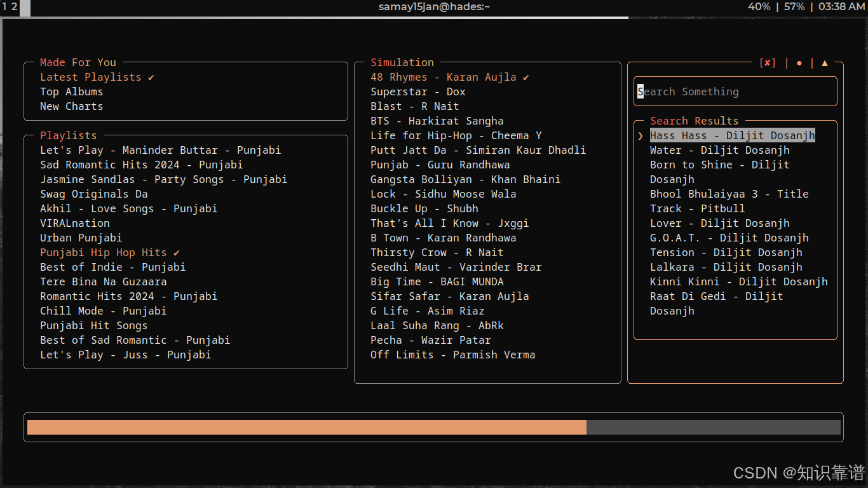Select Kinni Kinni - Diljit Dosanjh search result

739,281
